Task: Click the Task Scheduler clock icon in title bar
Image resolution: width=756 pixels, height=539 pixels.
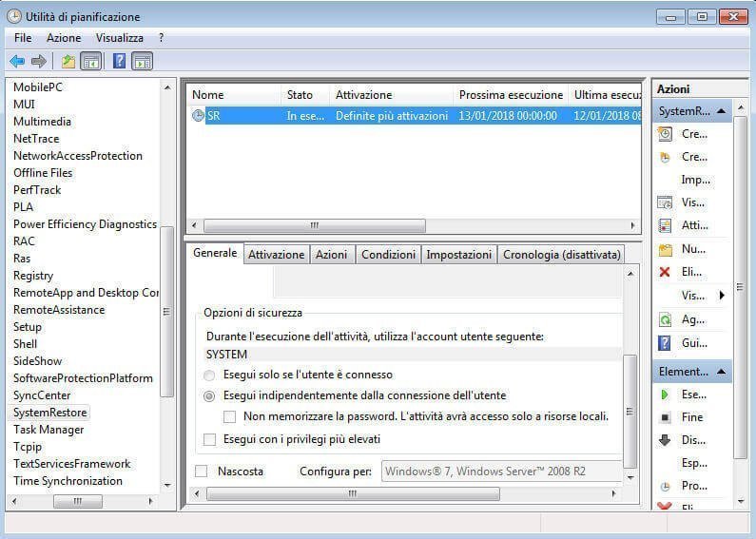Action: point(14,16)
